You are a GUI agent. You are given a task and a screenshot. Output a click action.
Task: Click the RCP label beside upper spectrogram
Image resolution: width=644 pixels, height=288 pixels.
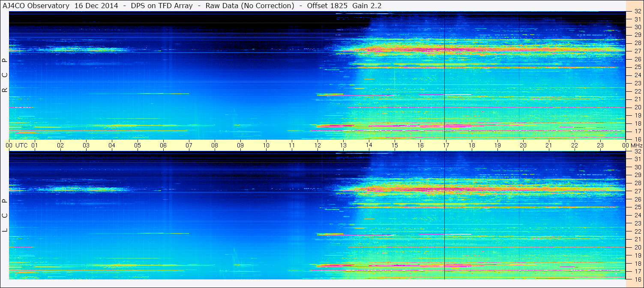5,75
